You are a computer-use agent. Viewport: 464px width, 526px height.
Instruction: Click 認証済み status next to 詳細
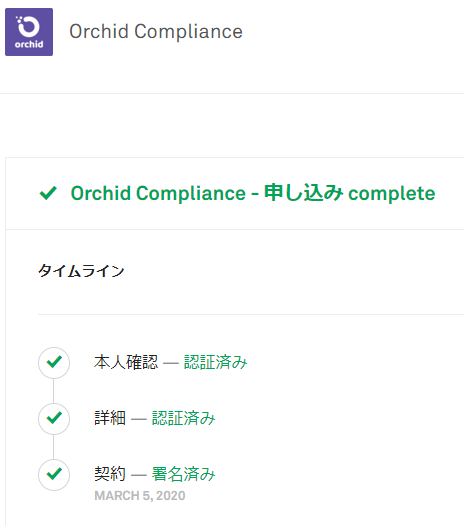pos(184,418)
